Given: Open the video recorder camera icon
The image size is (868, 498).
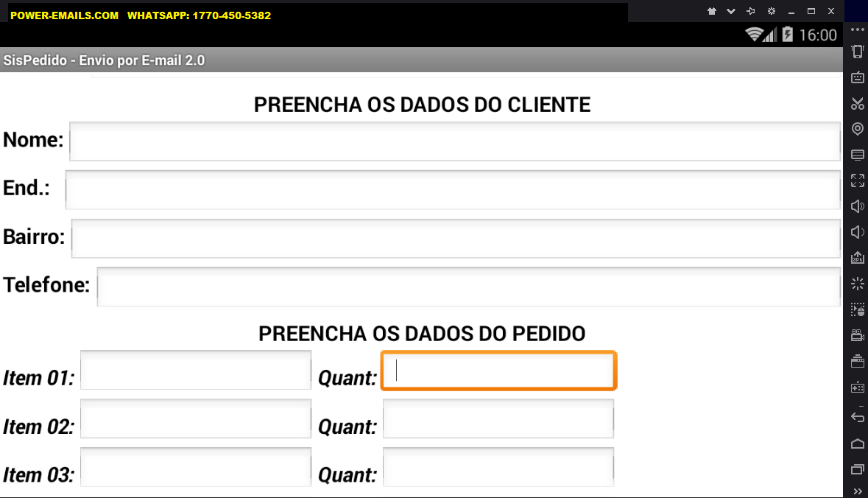Looking at the screenshot, I should [858, 335].
